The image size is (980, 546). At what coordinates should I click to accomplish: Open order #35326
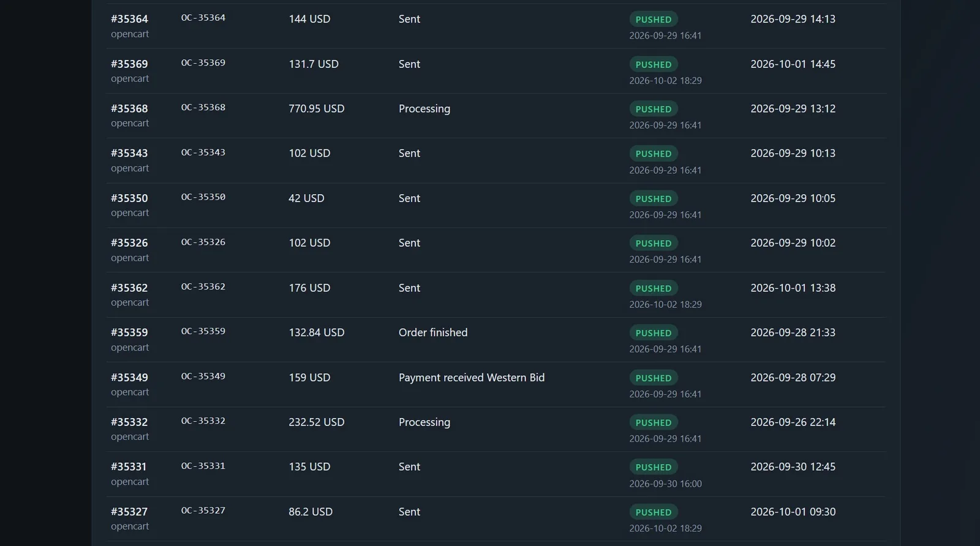(x=129, y=243)
